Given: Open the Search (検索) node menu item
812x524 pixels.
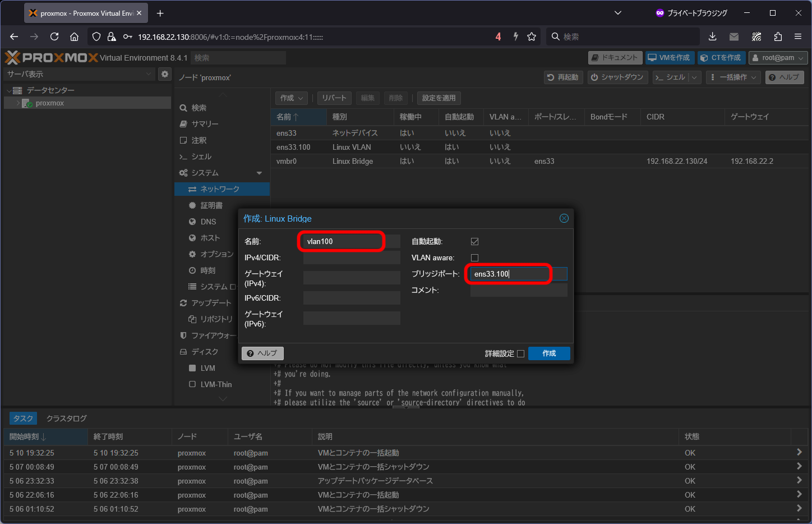Looking at the screenshot, I should pyautogui.click(x=222, y=108).
